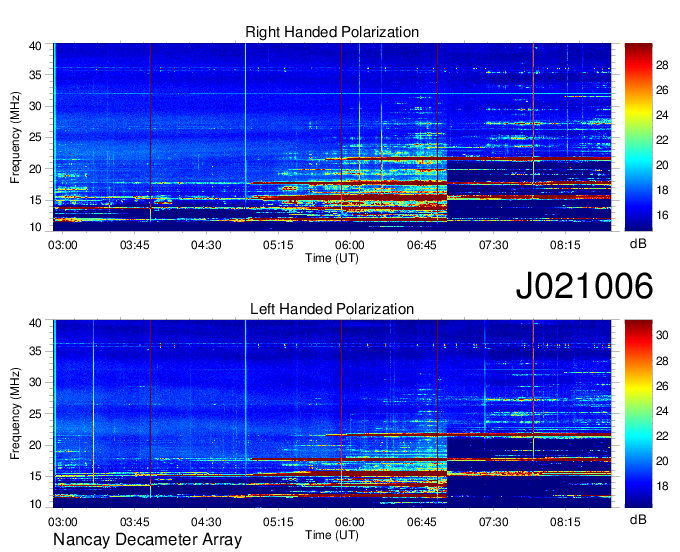Image resolution: width=680 pixels, height=552 pixels.
Task: Click the 06:00 tick under the top panel
Action: [x=350, y=245]
